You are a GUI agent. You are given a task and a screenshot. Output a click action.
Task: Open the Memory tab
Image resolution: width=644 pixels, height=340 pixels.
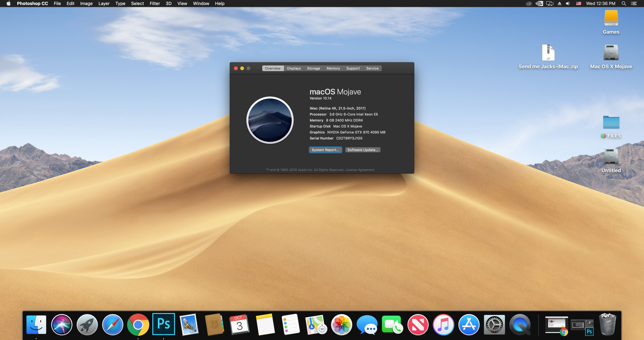pyautogui.click(x=333, y=68)
